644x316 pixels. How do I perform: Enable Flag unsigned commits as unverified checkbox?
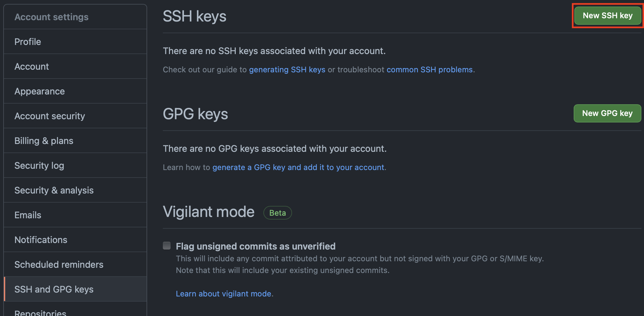pyautogui.click(x=167, y=246)
